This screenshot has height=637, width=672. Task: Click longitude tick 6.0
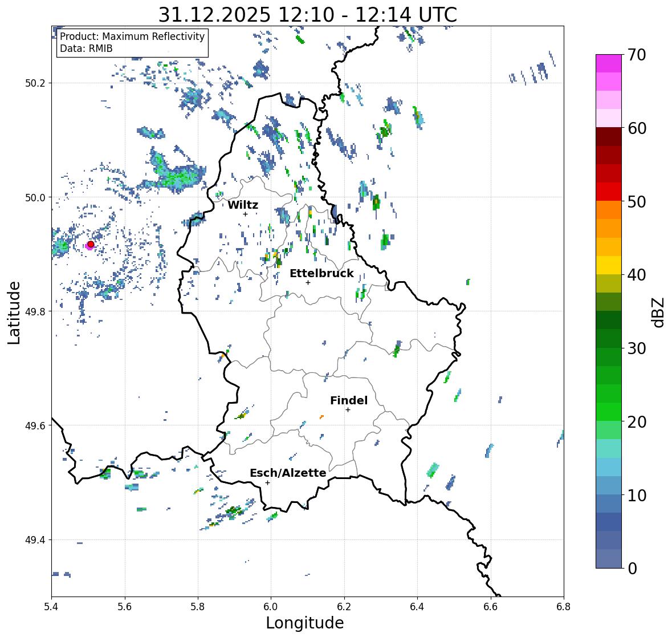(271, 606)
